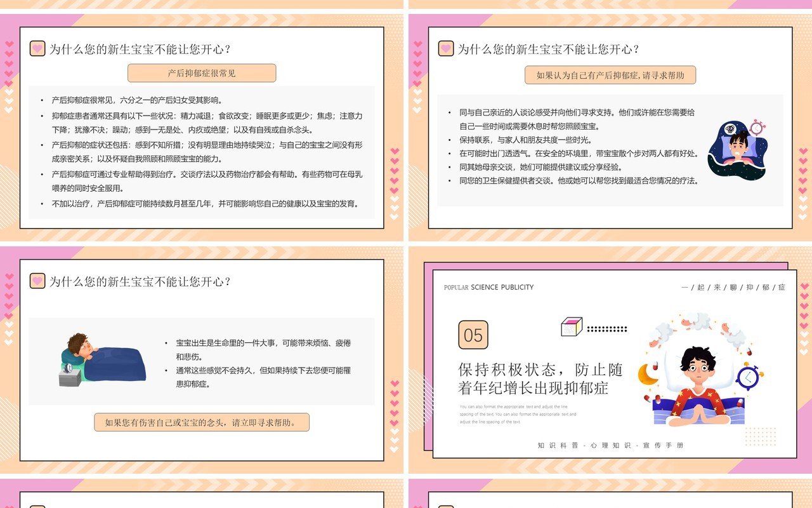This screenshot has width=812, height=508.
Task: Click the 如果认为自己有产后抑郁症,请寻求帮助 banner
Action: point(610,75)
